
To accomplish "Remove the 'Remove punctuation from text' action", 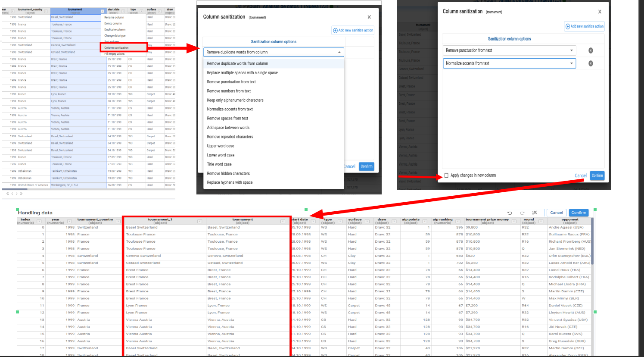I will point(591,50).
